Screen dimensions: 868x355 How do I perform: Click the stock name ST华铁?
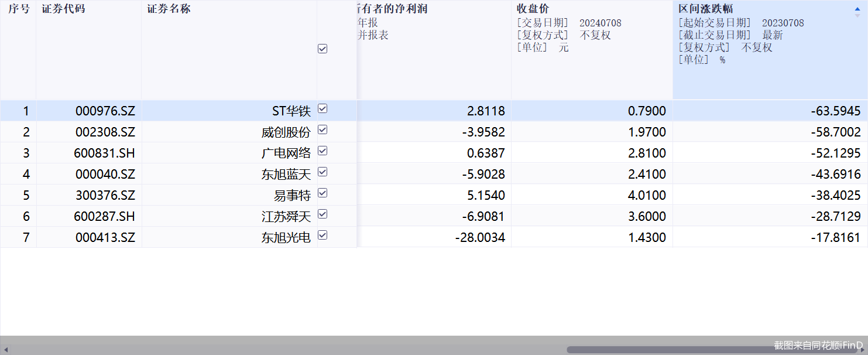[x=291, y=111]
